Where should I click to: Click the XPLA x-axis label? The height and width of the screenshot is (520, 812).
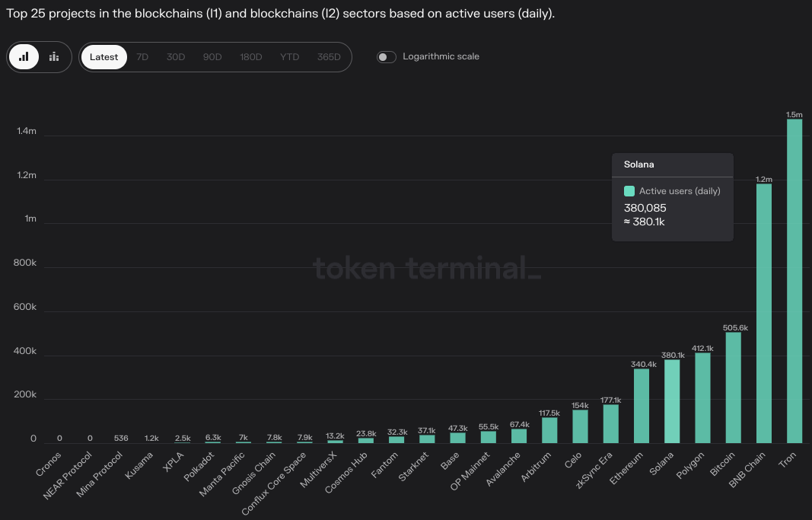click(174, 461)
